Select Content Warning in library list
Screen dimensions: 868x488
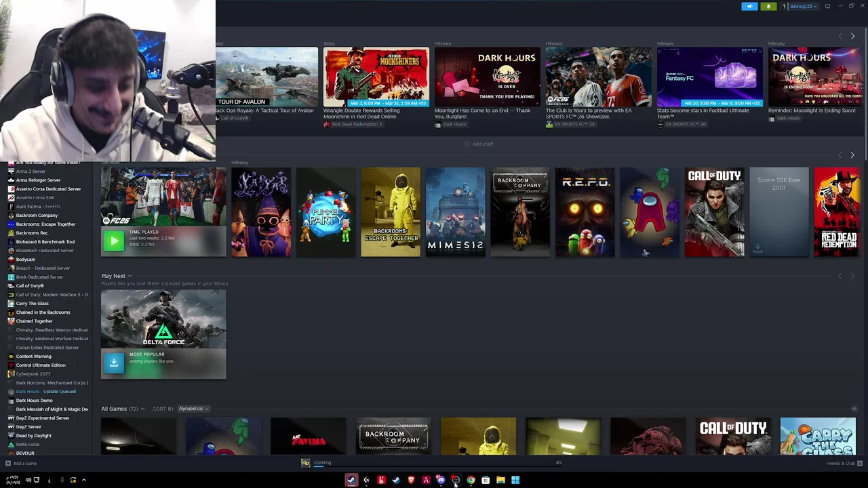point(33,357)
